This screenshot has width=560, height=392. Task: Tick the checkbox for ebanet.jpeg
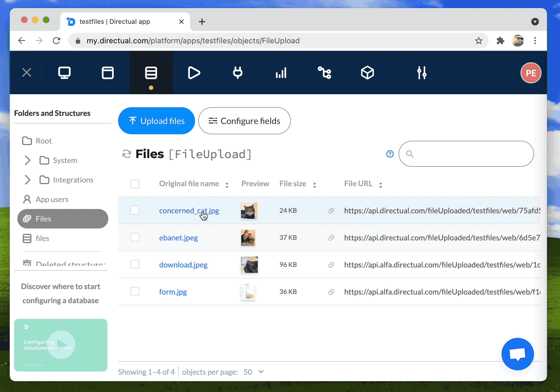[135, 237]
